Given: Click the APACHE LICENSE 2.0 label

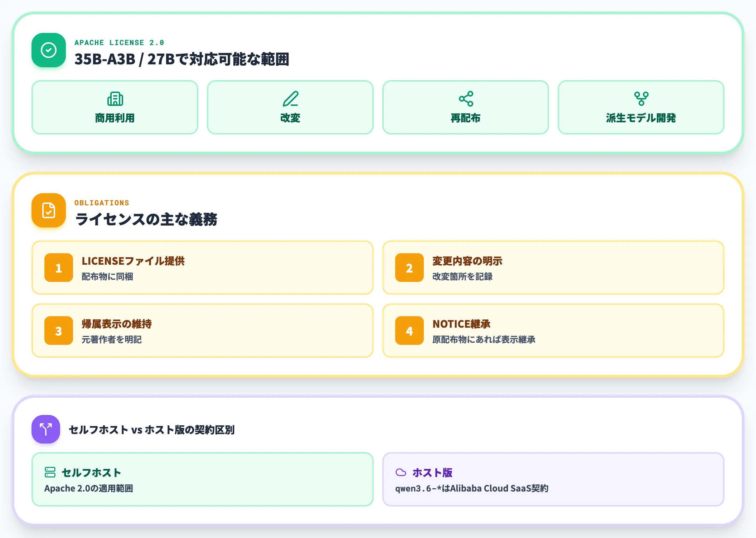Looking at the screenshot, I should pyautogui.click(x=119, y=43).
